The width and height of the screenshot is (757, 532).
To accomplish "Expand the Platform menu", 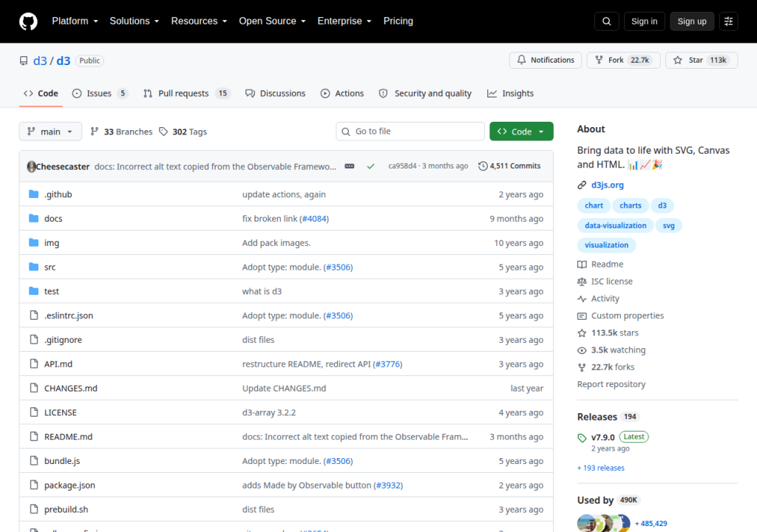I will (x=75, y=21).
